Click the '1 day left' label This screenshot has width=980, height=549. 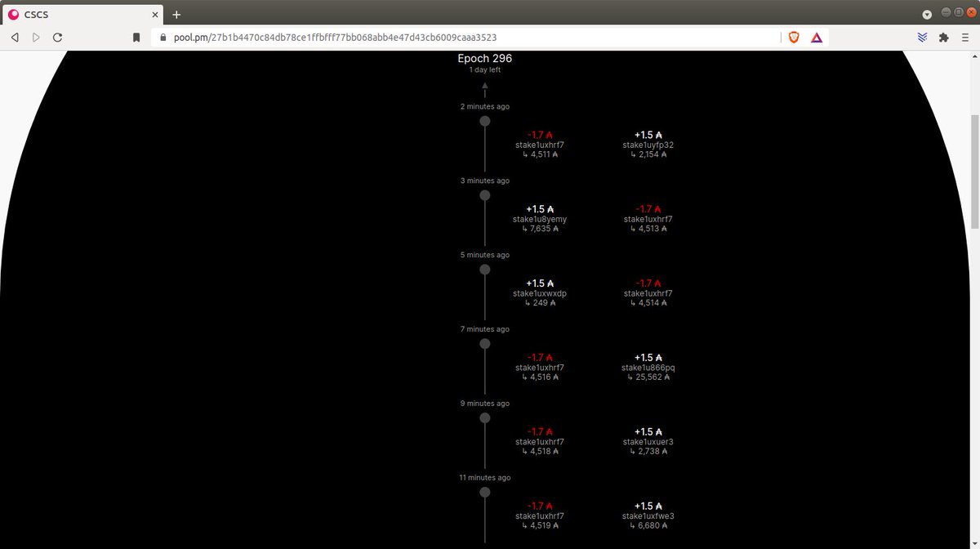[x=485, y=70]
